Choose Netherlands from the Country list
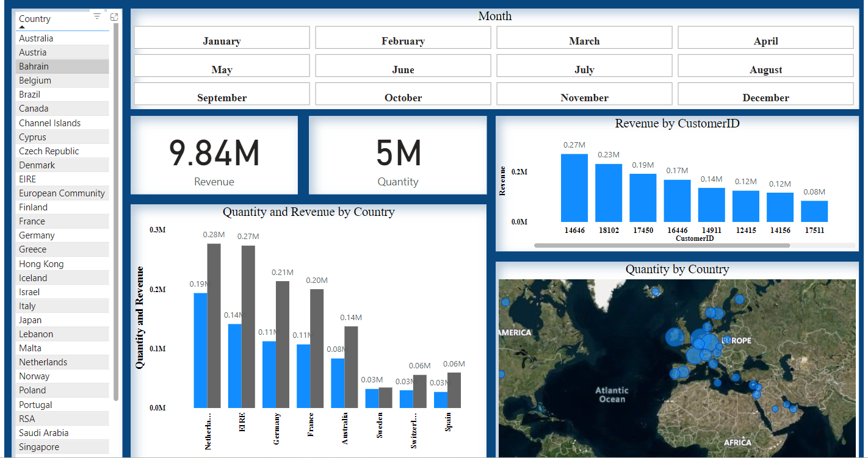 [43, 362]
